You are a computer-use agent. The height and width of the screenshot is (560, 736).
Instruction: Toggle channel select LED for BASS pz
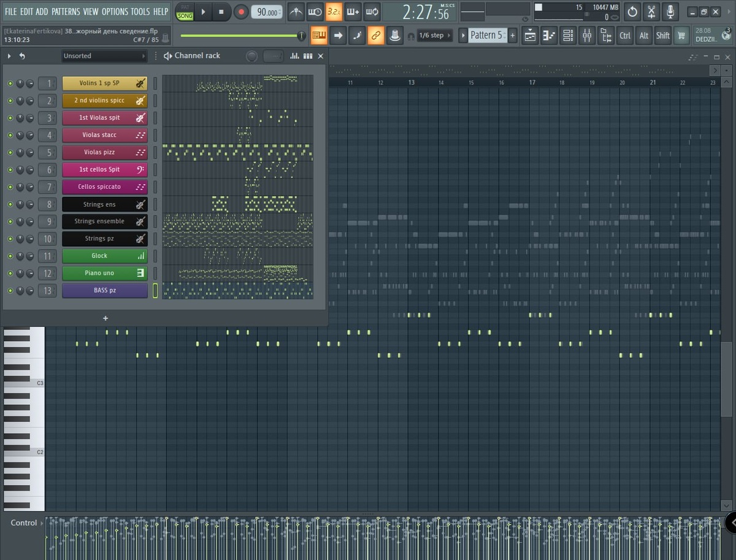pos(155,290)
